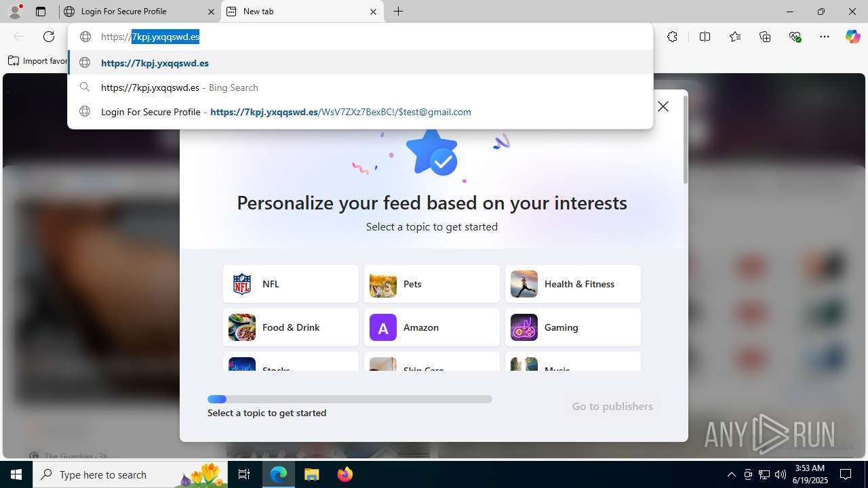Viewport: 868px width, 488px height.
Task: Click the Pets thumbnail image
Action: pyautogui.click(x=383, y=284)
